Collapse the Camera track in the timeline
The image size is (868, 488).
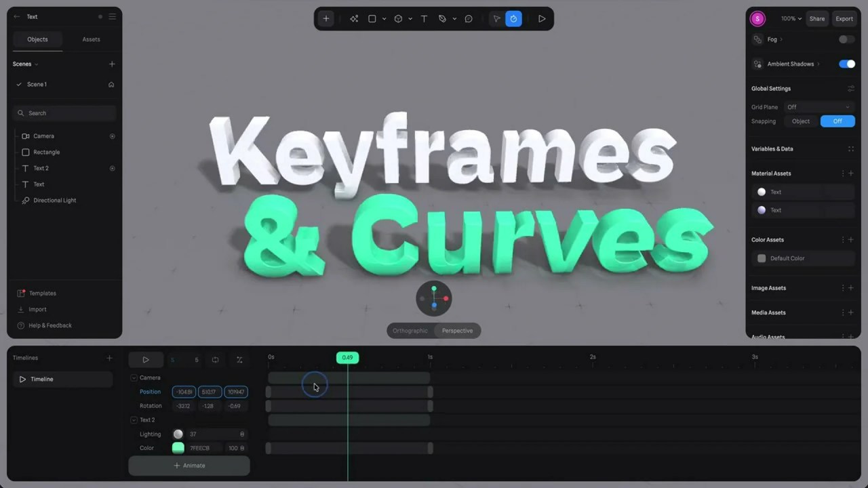134,378
